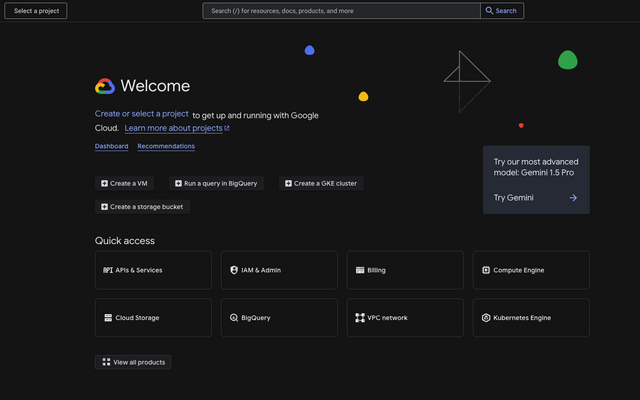Click the shield icon in IAM & Admin card
Viewport: 640px width, 400px height.
[x=234, y=270]
